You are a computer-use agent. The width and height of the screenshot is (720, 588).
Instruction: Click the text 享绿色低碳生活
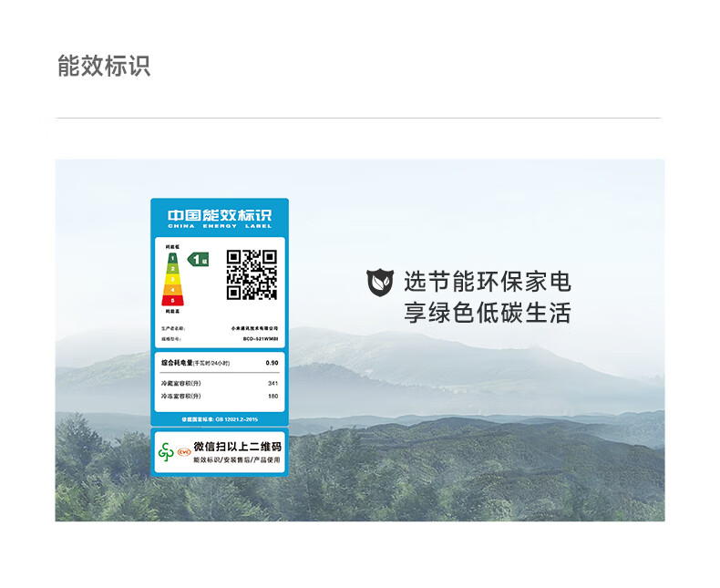(x=488, y=313)
